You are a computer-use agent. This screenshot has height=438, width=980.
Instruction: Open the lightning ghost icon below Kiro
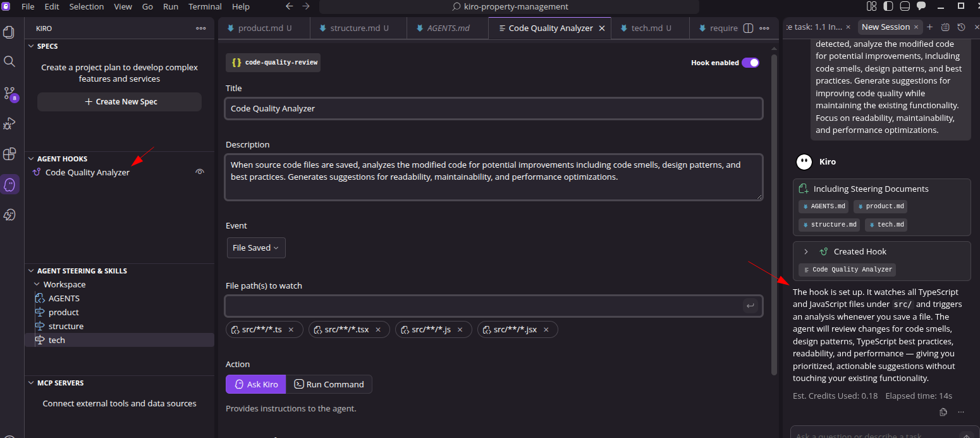click(x=9, y=215)
